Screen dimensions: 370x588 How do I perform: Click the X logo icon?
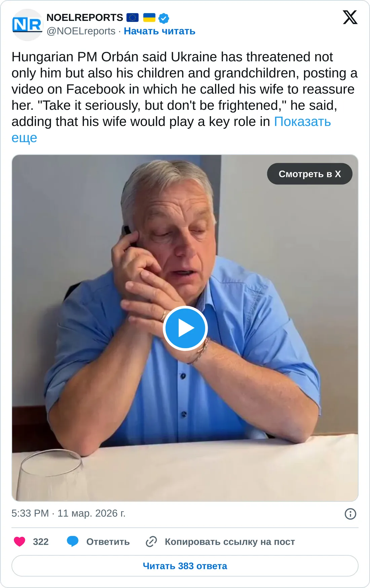(x=350, y=17)
